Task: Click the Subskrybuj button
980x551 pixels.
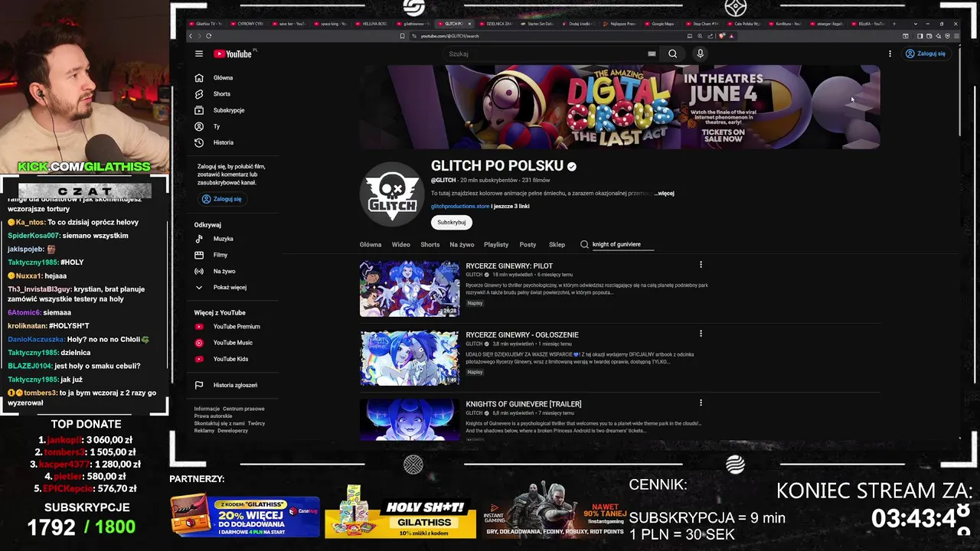Action: pyautogui.click(x=451, y=222)
